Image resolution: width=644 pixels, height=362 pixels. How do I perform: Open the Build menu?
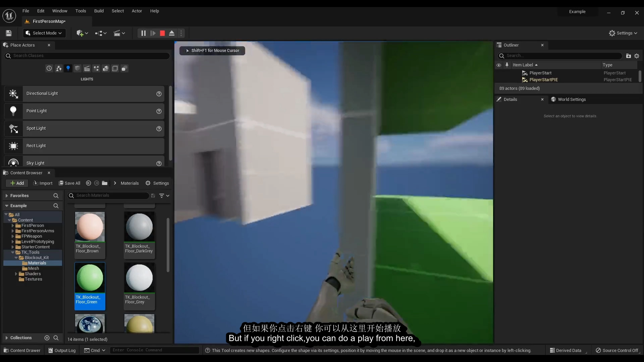tap(99, 11)
